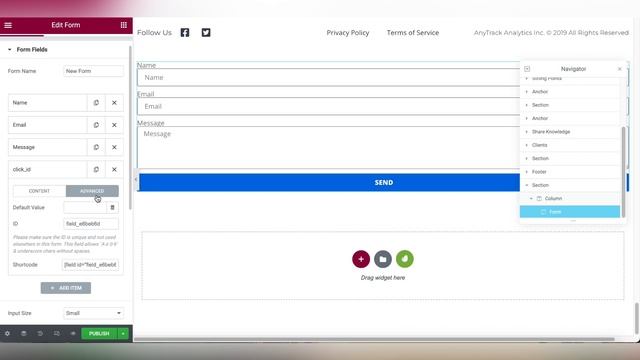Image resolution: width=640 pixels, height=360 pixels.
Task: Click the ID input field
Action: pyautogui.click(x=91, y=224)
